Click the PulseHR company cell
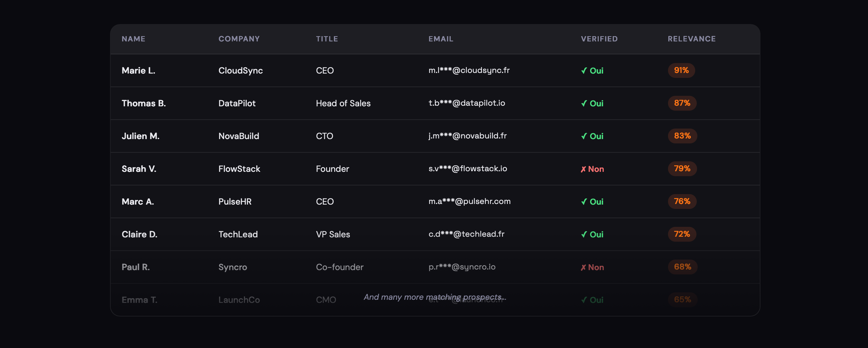868x348 pixels. tap(235, 202)
